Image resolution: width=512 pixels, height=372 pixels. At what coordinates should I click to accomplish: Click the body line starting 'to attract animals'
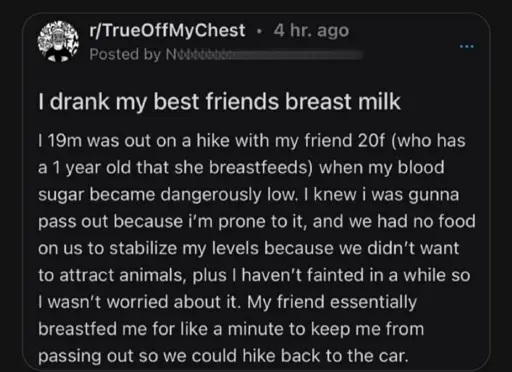point(254,275)
